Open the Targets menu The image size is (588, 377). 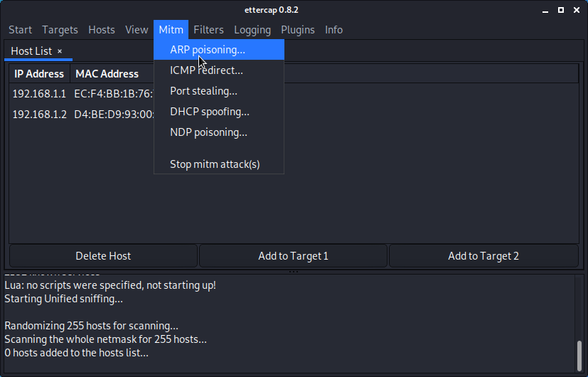[x=60, y=30]
